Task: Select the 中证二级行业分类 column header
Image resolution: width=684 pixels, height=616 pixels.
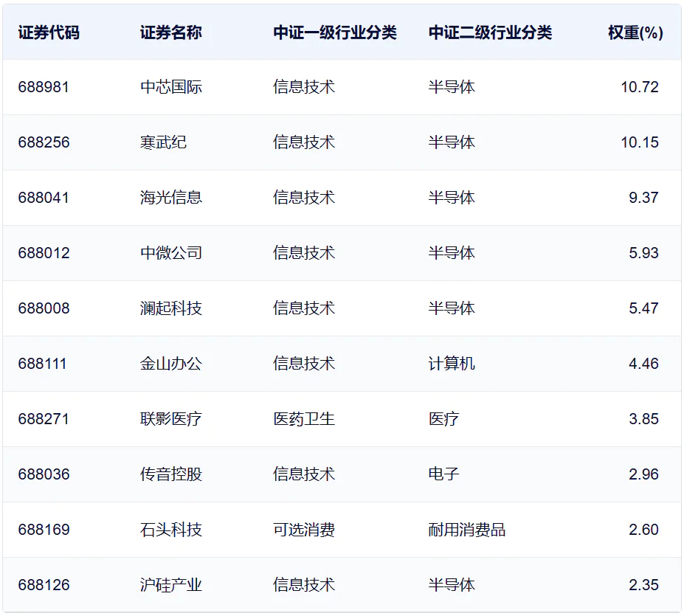Action: click(489, 33)
